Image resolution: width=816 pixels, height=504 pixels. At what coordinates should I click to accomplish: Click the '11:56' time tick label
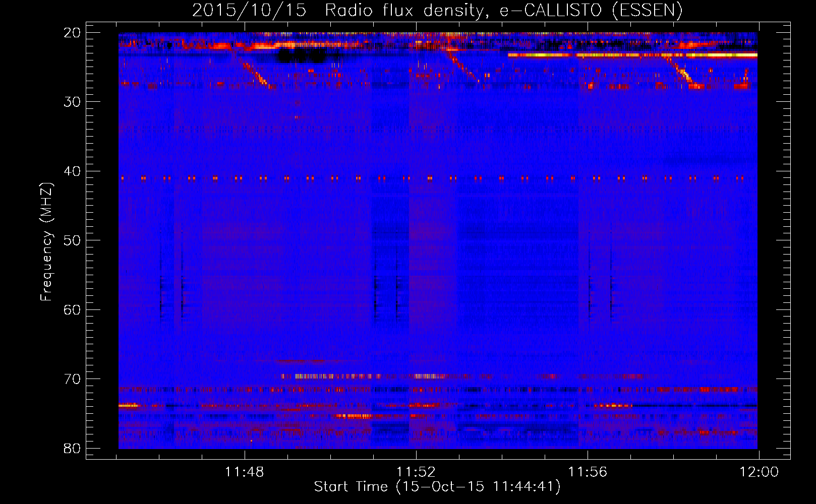[x=588, y=472]
